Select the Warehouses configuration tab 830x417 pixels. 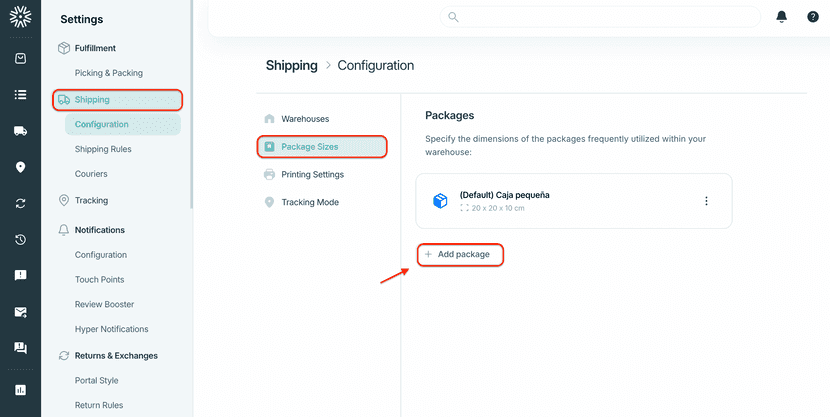(x=304, y=119)
